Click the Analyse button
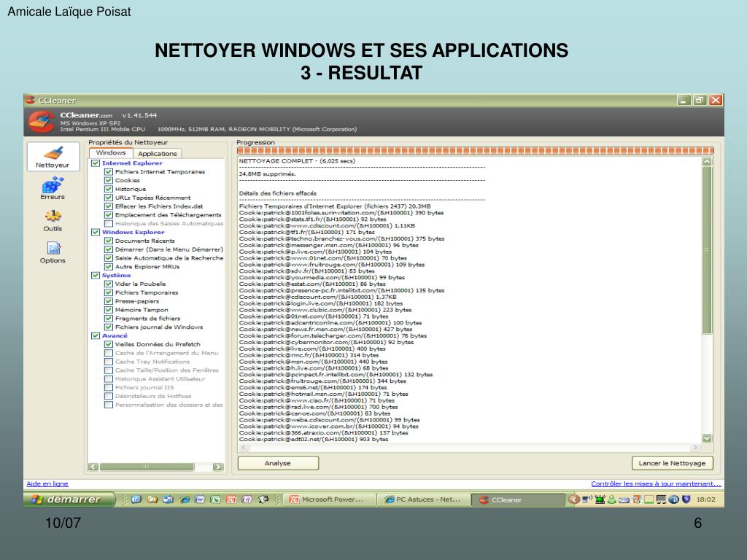This screenshot has width=747, height=560. click(x=278, y=463)
